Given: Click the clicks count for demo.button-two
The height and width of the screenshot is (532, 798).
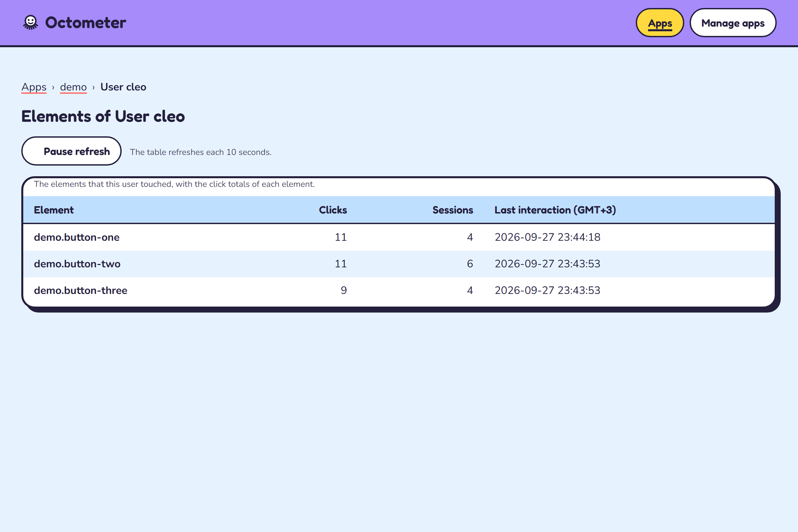Looking at the screenshot, I should tap(340, 264).
